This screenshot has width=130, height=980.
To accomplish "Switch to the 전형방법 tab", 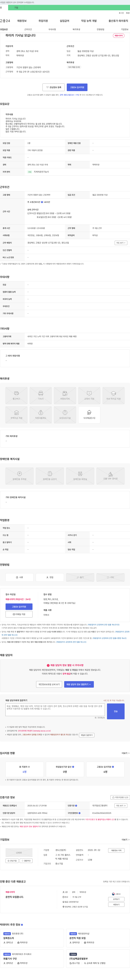I will click(100, 29).
